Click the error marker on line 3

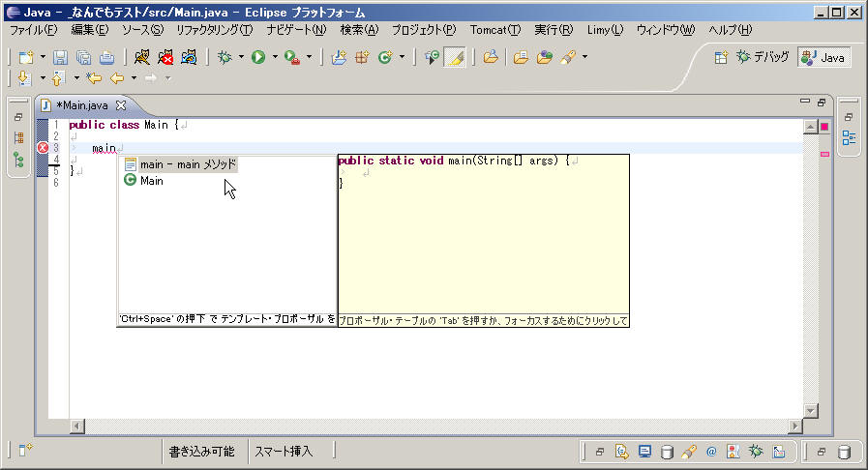point(43,148)
